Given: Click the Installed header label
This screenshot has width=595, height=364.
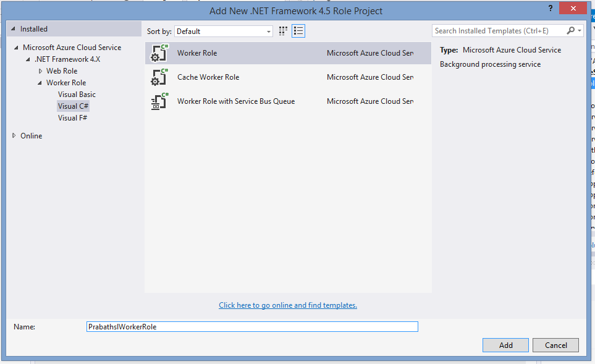Looking at the screenshot, I should pos(34,29).
